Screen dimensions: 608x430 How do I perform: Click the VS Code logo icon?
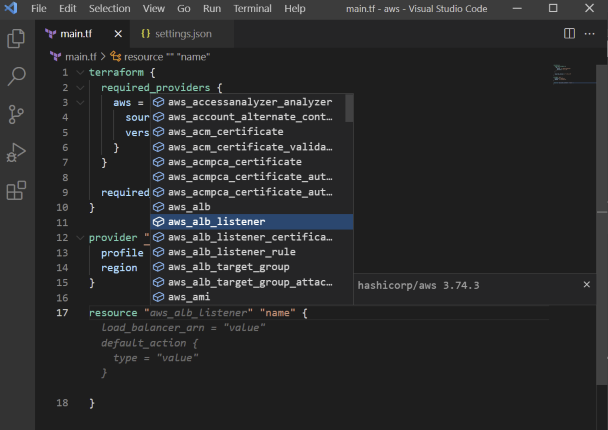click(x=11, y=8)
